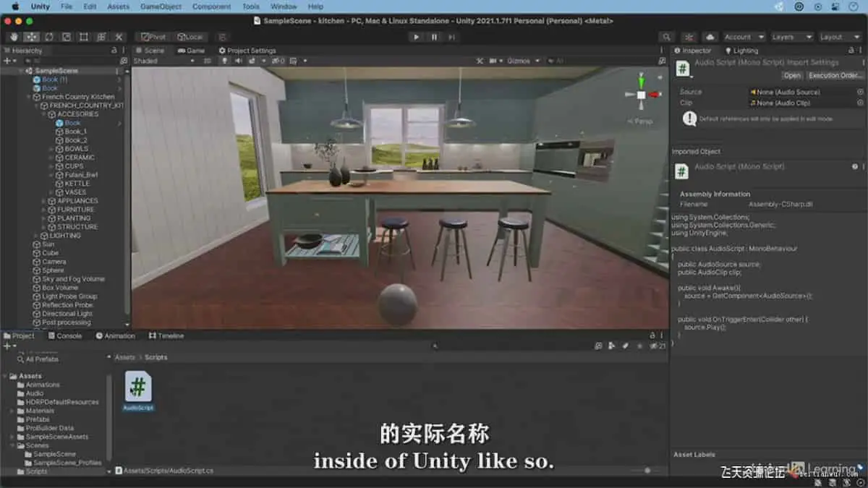Toggle Persp projection label
This screenshot has width=868, height=488.
coord(641,121)
